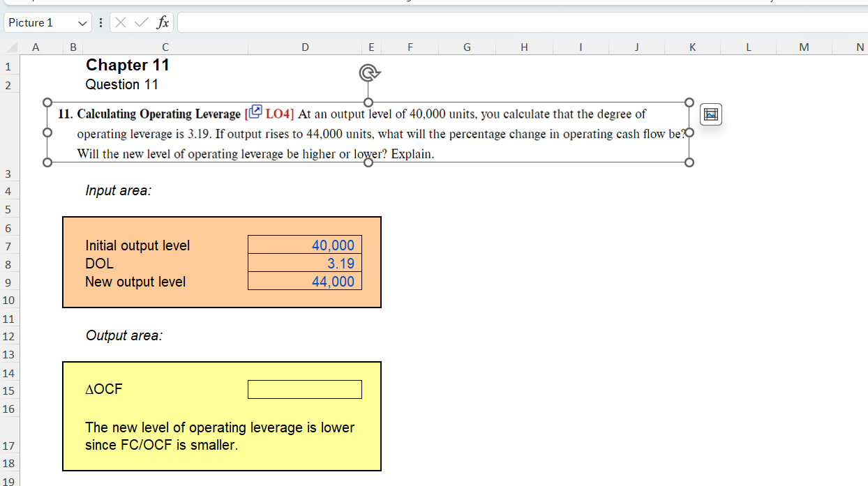The image size is (868, 486).
Task: Click the picture Layout Options icon beside the question
Action: point(710,114)
